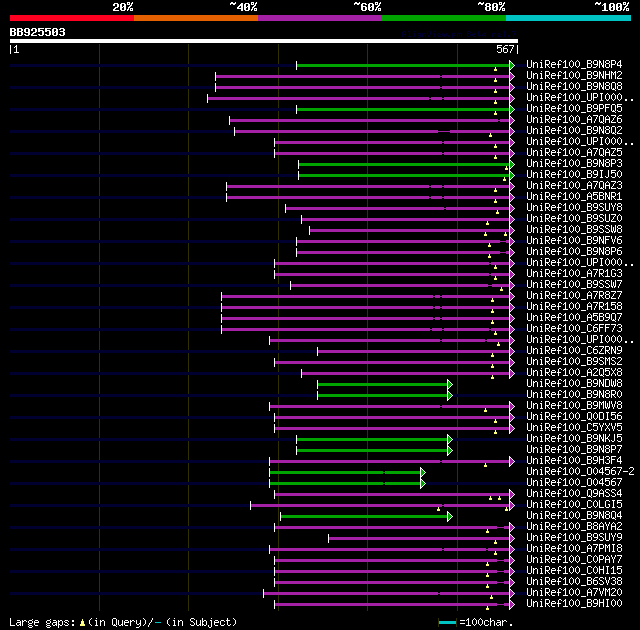Select the UniRef100_B9SMS2 label

(574, 362)
